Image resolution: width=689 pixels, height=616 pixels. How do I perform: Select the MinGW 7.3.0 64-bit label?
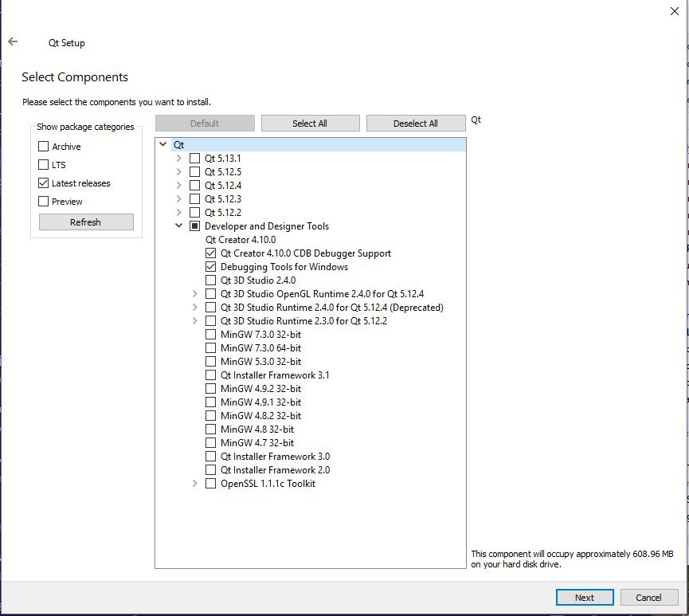pos(261,347)
